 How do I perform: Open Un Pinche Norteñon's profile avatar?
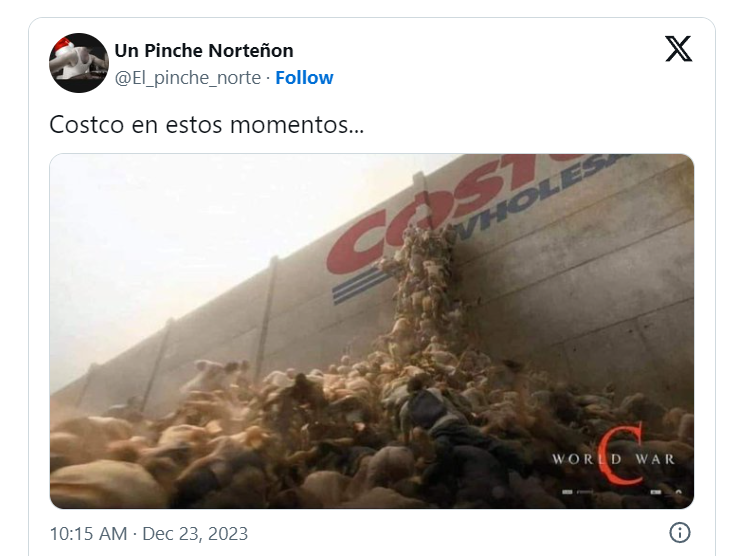pos(79,63)
